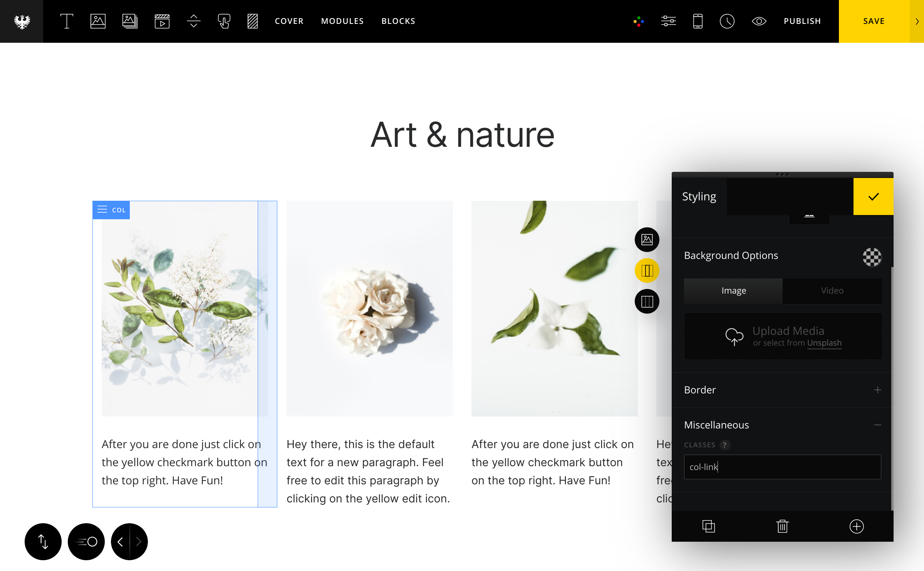Open the arrow next to Save
Viewport: 924px width, 571px height.
(917, 21)
